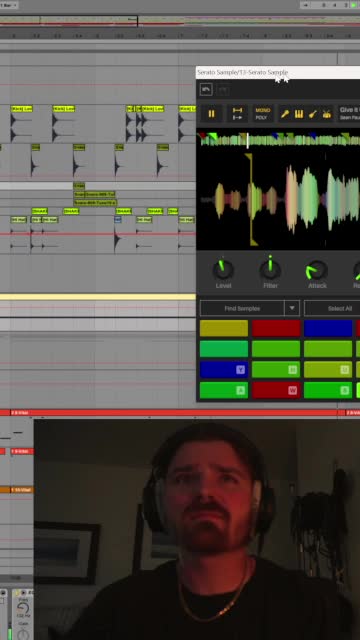Adjust the Level knob
This screenshot has height=640, width=360.
coord(223,270)
